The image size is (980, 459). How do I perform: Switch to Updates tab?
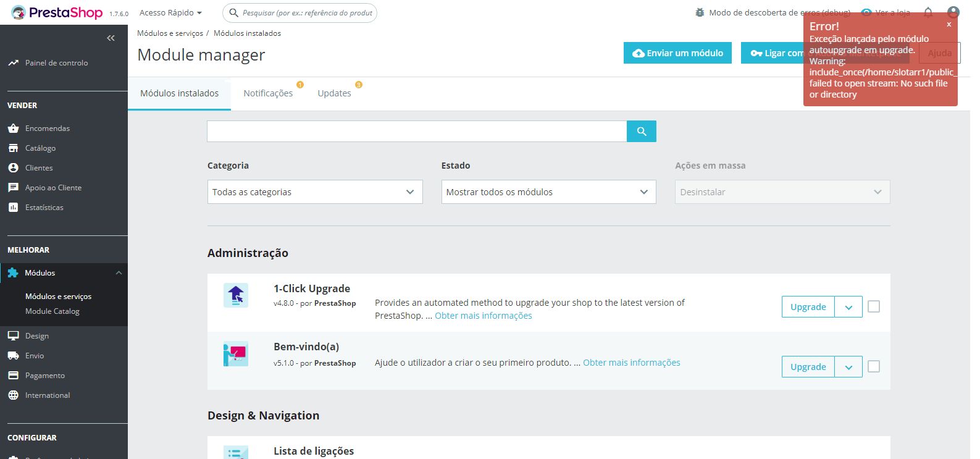335,93
